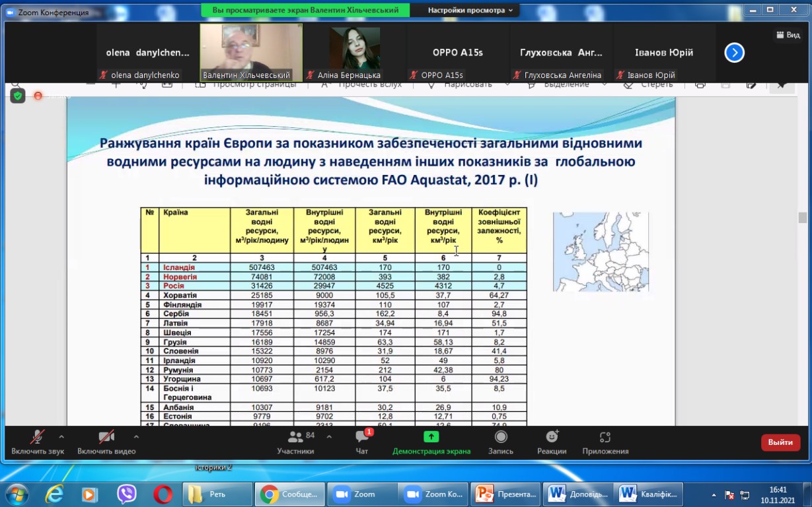Select Аліна Бернацька video thumbnail
This screenshot has height=507, width=812.
[354, 53]
